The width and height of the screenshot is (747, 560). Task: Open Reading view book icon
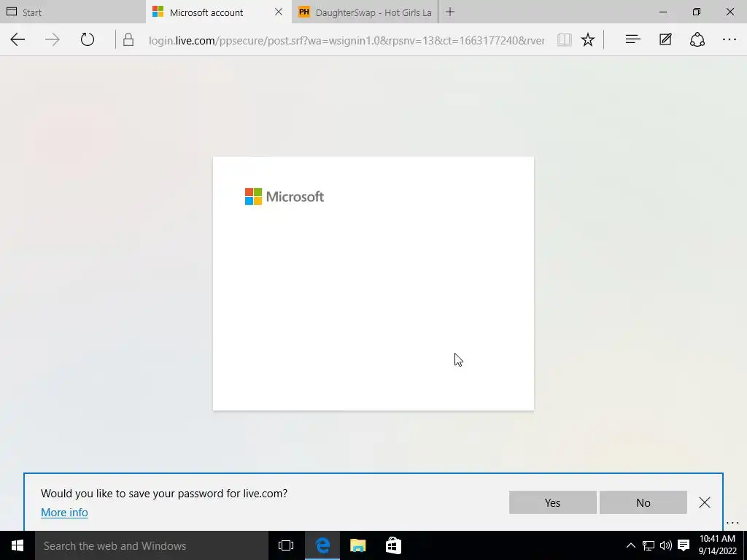pyautogui.click(x=564, y=39)
